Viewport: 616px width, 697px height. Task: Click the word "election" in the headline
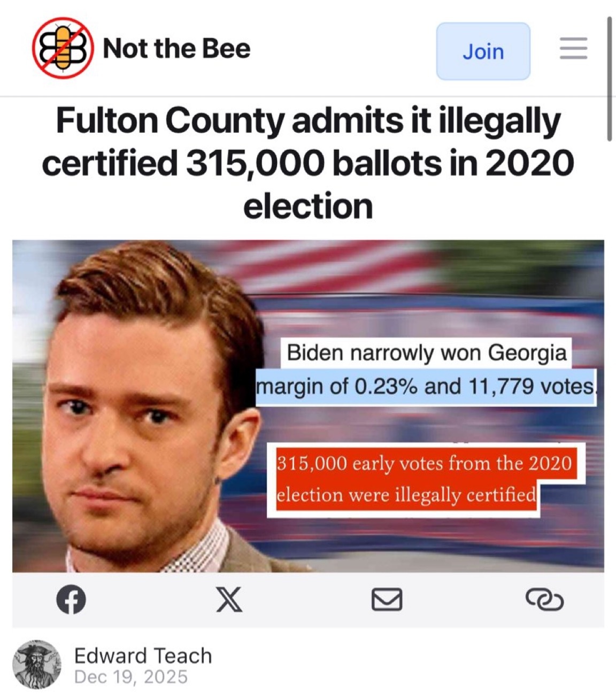(308, 206)
